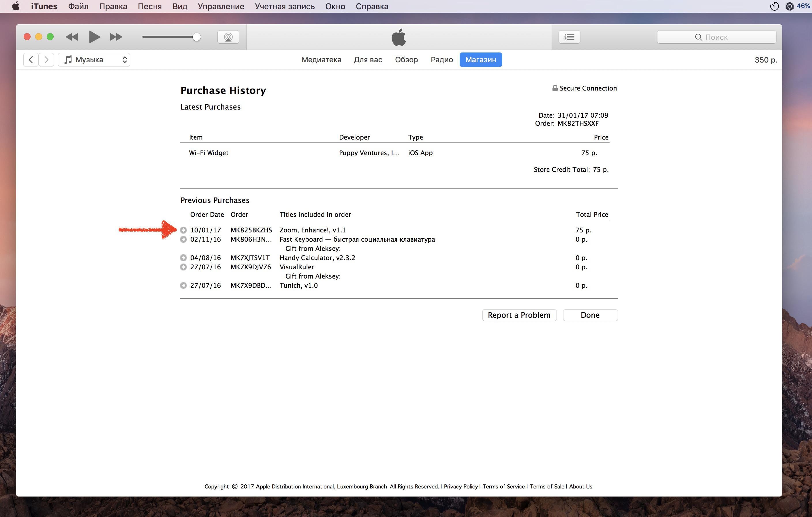This screenshot has width=812, height=517.
Task: Open the Вид menu
Action: pos(180,6)
